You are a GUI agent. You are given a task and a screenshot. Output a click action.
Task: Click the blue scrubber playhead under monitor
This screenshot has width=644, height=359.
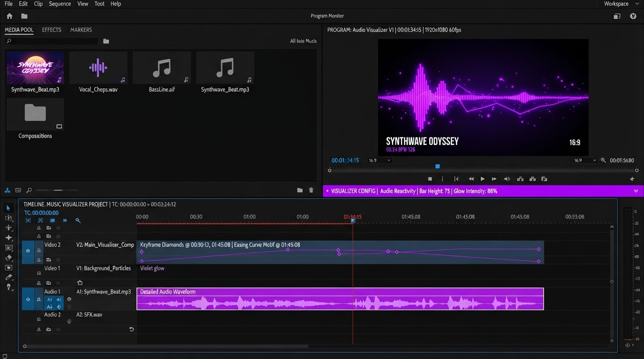[x=438, y=166]
